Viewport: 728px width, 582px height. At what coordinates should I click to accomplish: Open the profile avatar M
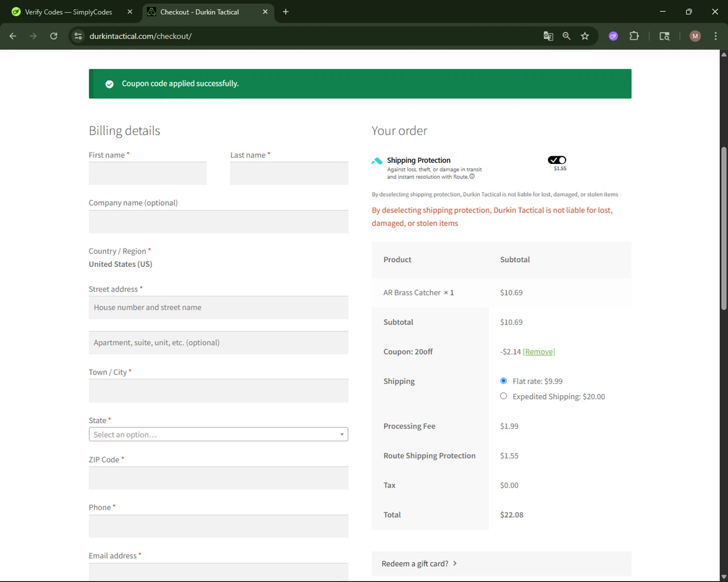click(695, 36)
